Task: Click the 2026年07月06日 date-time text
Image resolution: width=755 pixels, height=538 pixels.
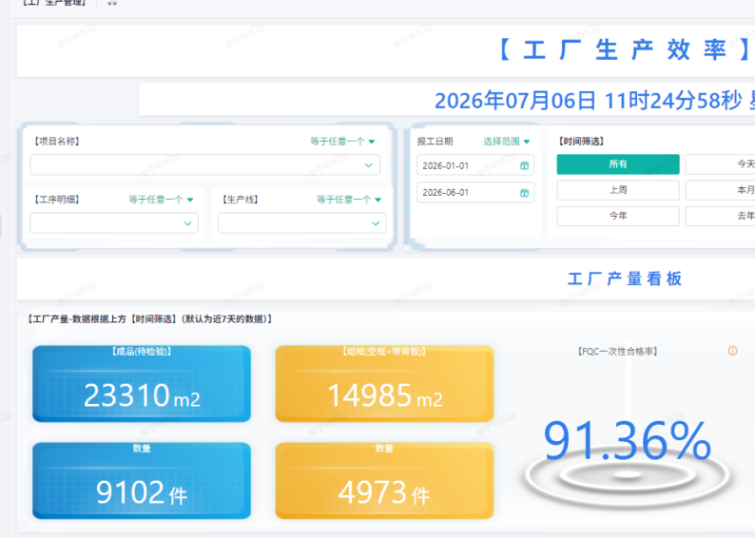Action: coord(595,101)
